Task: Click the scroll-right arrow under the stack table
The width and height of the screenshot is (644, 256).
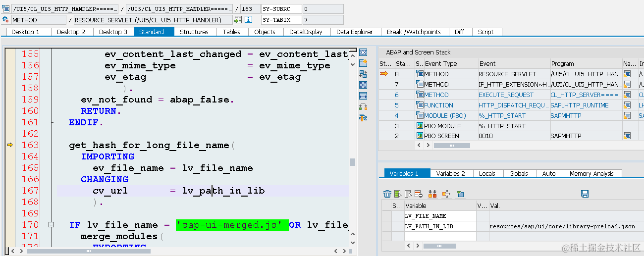Action: coord(427,146)
